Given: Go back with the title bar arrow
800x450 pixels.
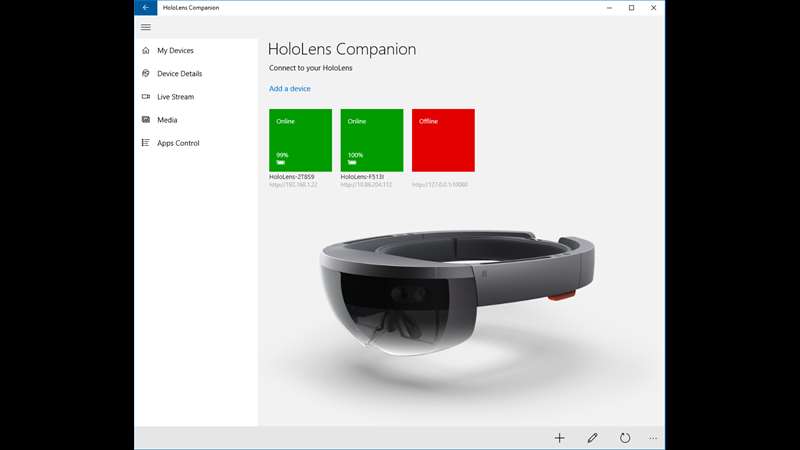Looking at the screenshot, I should point(145,8).
